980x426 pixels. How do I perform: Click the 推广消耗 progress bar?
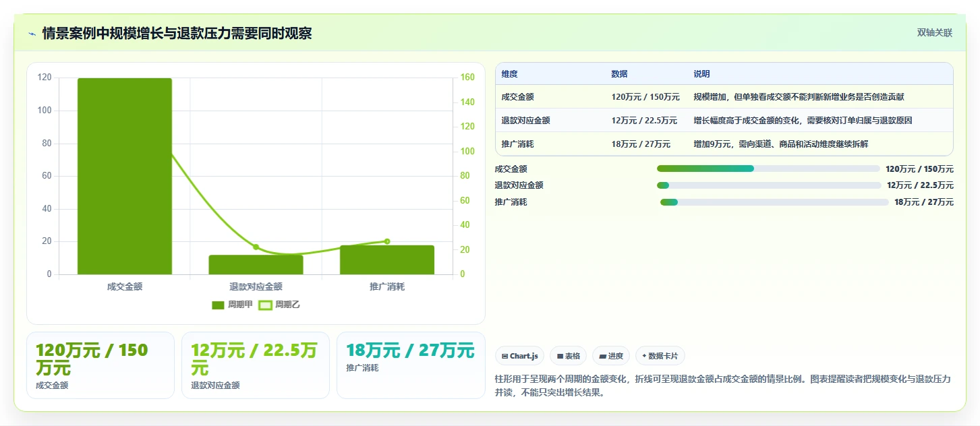click(x=774, y=202)
